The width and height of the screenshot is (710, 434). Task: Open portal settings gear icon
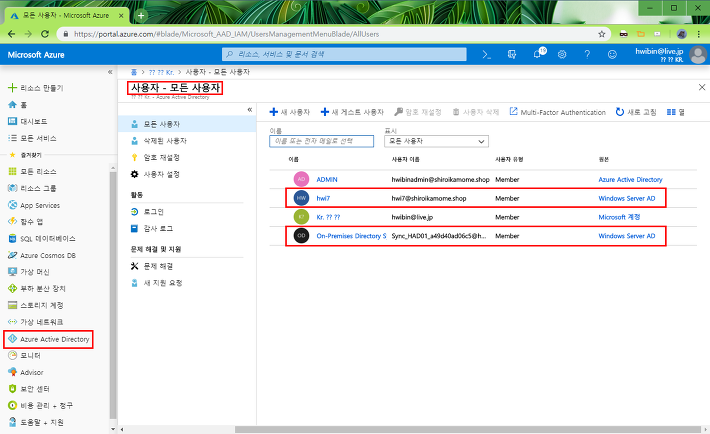click(562, 54)
